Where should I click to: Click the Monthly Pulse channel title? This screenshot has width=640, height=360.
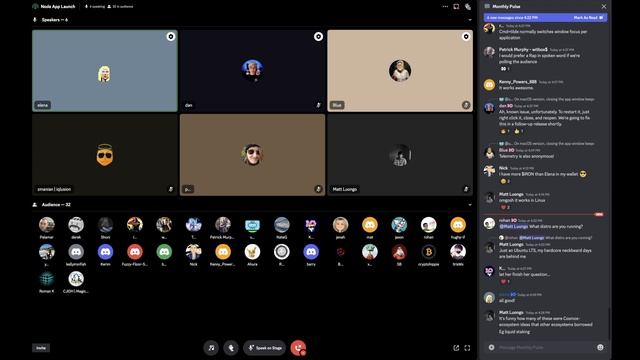(x=506, y=7)
